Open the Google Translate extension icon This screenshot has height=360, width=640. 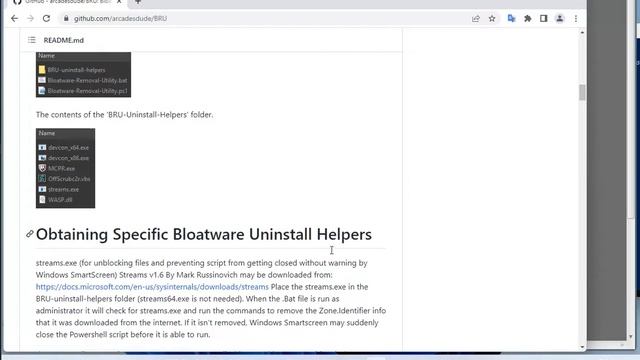[x=511, y=18]
